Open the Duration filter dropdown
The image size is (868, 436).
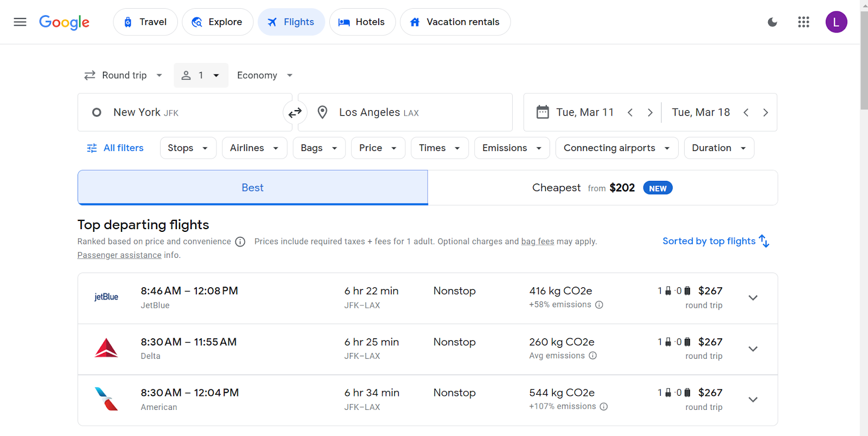pos(719,148)
